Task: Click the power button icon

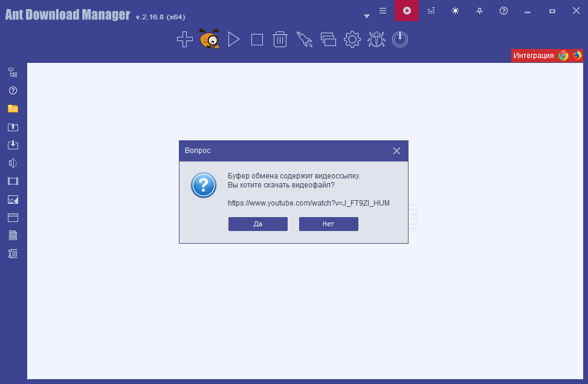Action: (x=400, y=40)
